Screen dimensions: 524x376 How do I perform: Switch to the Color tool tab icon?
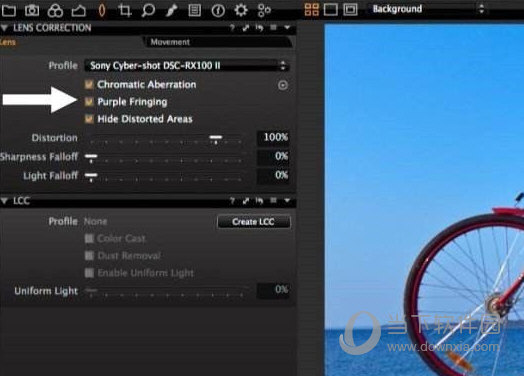[x=55, y=10]
